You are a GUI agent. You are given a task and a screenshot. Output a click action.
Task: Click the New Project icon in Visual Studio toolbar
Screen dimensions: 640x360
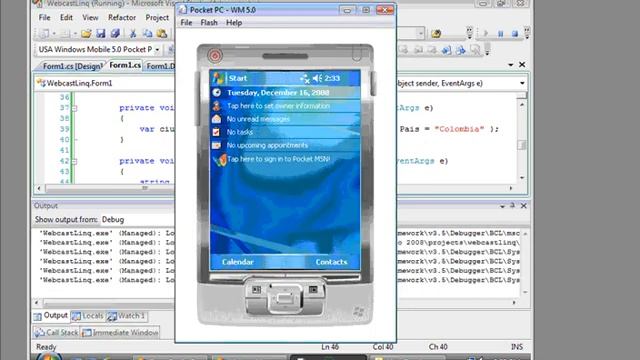44,33
